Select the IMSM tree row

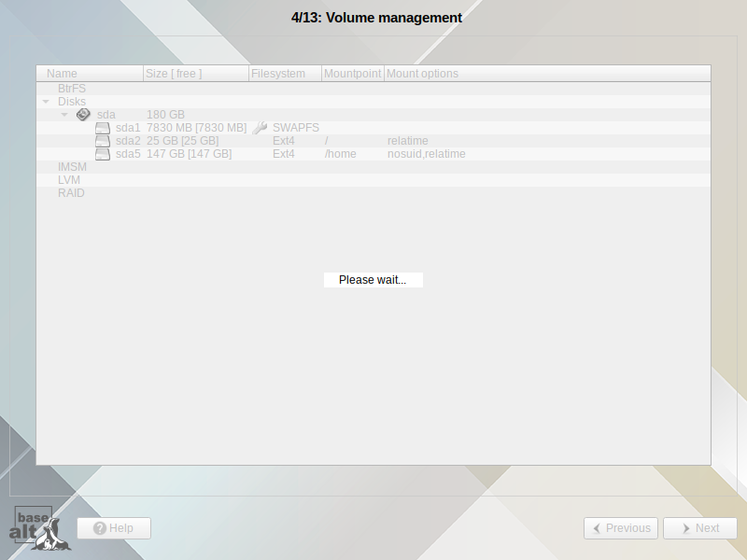click(373, 167)
